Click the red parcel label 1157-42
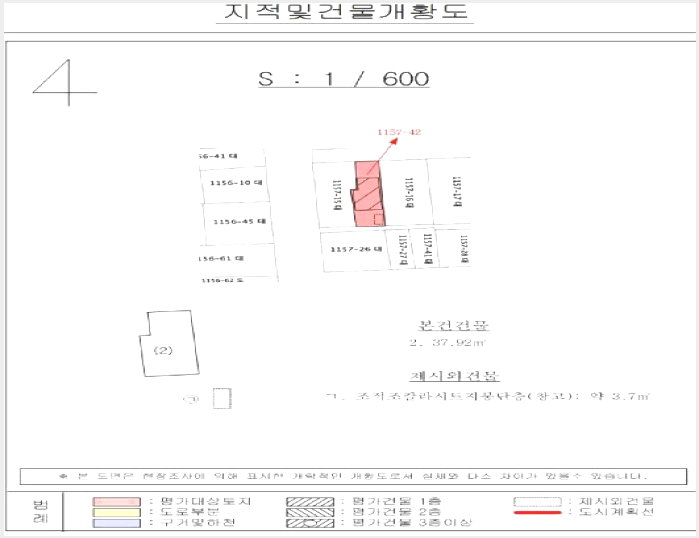 tap(399, 132)
